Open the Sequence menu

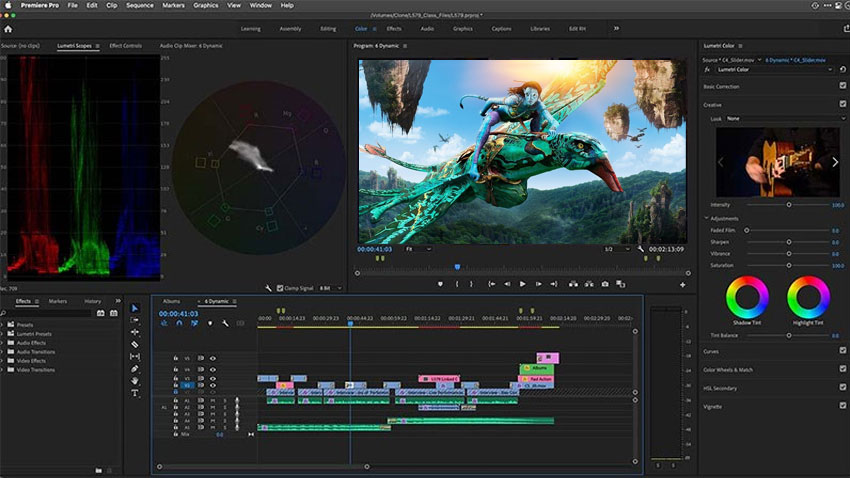coord(140,5)
